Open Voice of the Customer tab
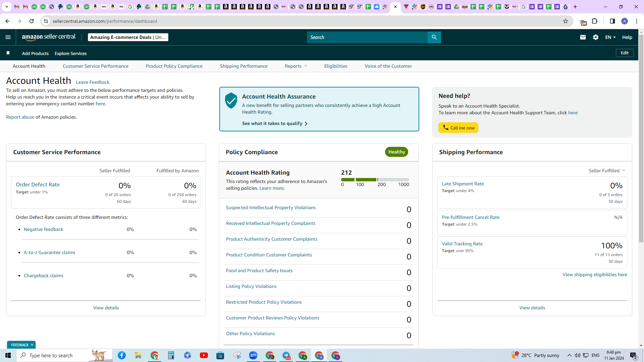This screenshot has height=362, width=644. [388, 66]
